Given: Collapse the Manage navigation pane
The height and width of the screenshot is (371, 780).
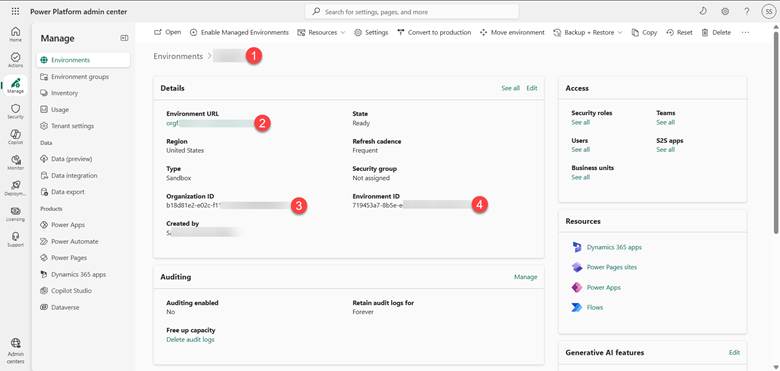Looking at the screenshot, I should tap(124, 38).
